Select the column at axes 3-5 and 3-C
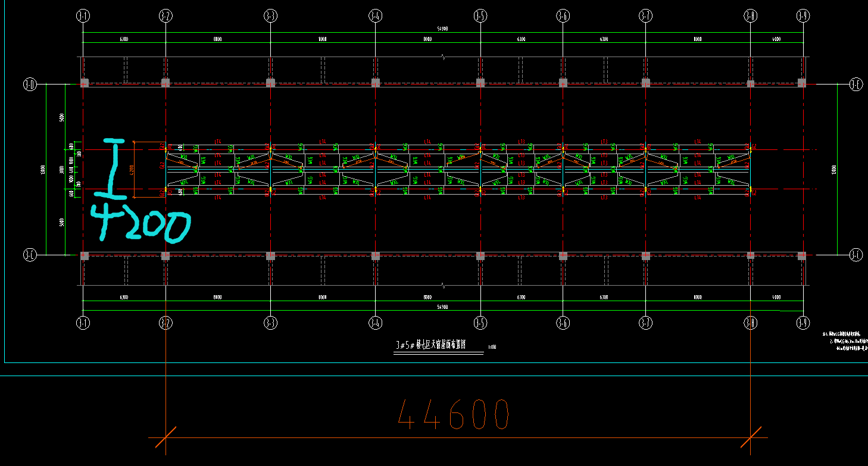The image size is (868, 466). click(480, 256)
